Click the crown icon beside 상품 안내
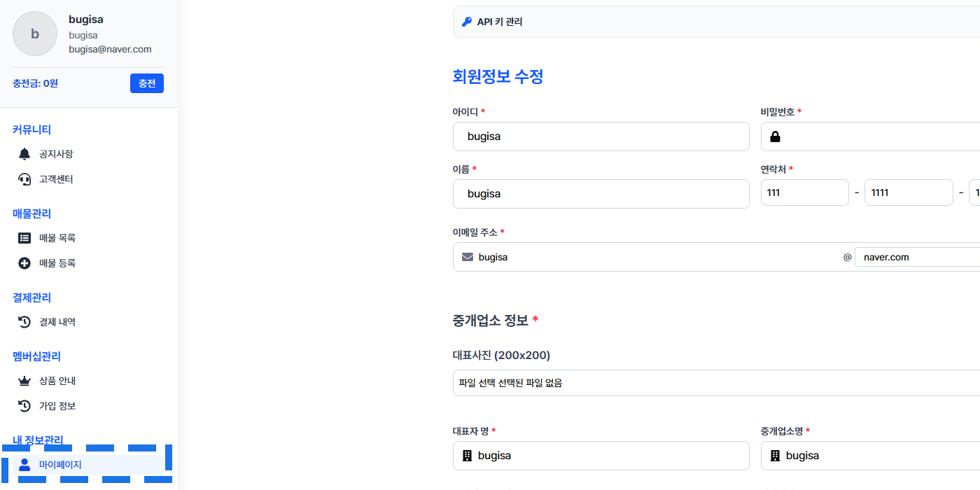980x490 pixels. coord(24,381)
